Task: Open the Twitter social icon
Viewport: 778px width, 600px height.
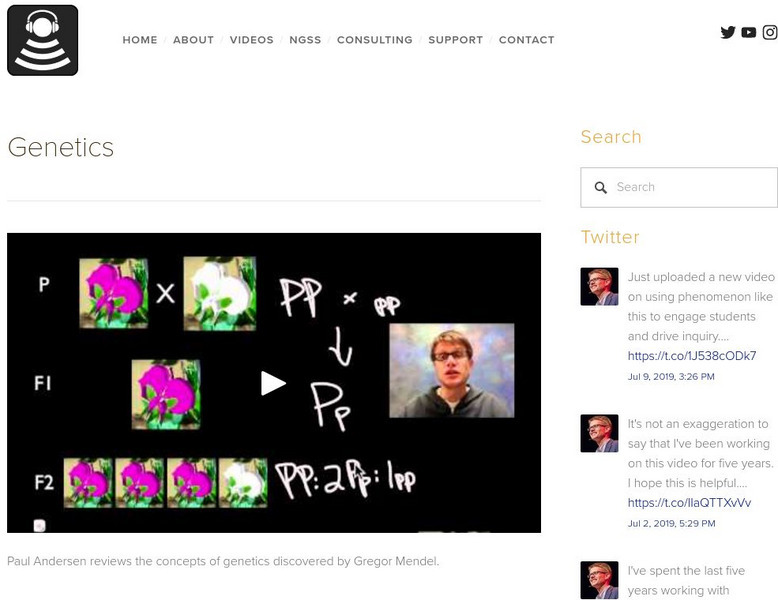Action: 728,32
